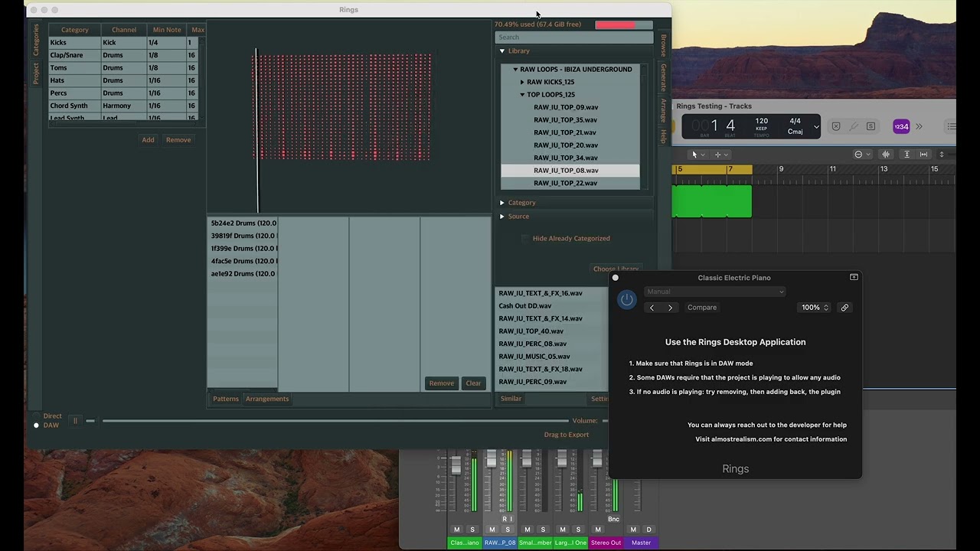This screenshot has width=980, height=551.
Task: Solo the Smal...mber mixer channel
Action: (543, 530)
